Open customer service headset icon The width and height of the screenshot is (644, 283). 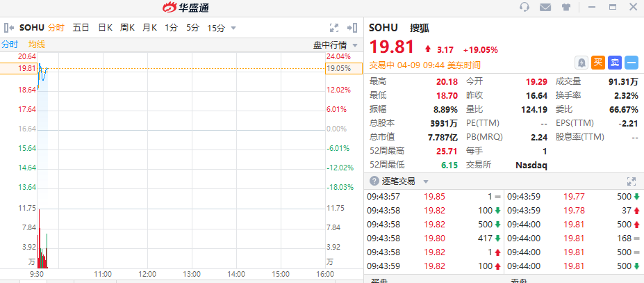click(525, 8)
